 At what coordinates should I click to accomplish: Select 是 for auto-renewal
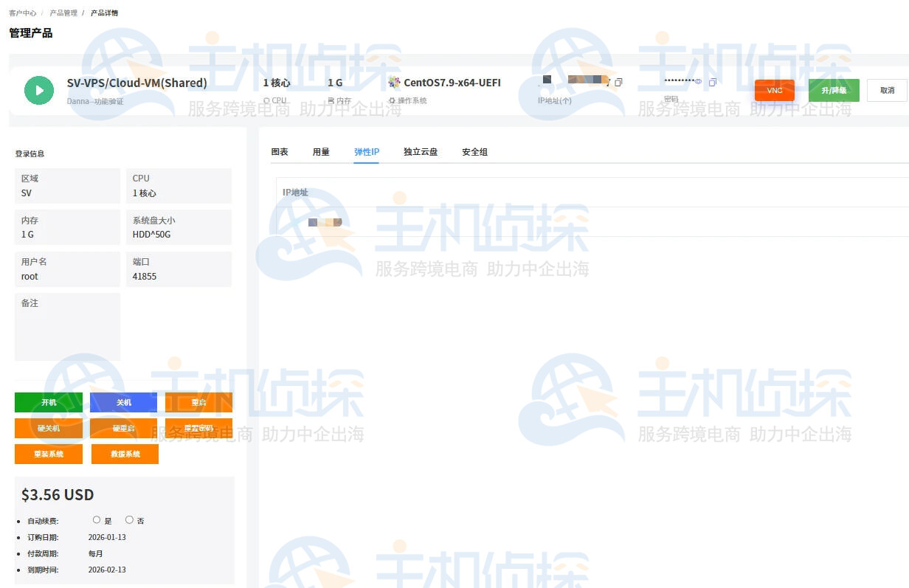(x=97, y=520)
